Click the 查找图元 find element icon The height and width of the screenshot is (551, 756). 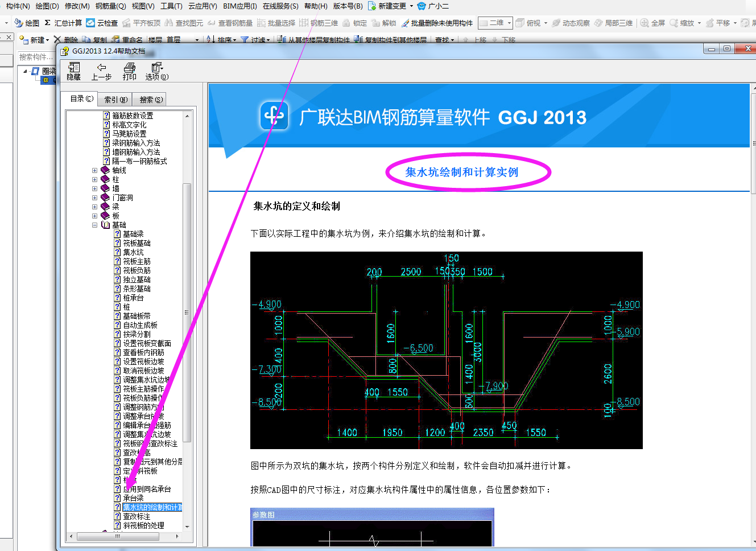169,23
